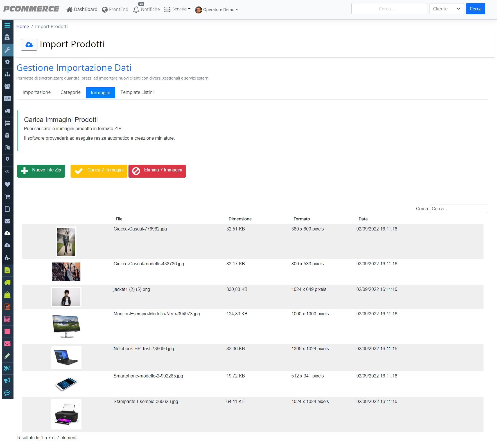Open the numbered list sidebar icon
The height and width of the screenshot is (448, 497).
[x=7, y=123]
